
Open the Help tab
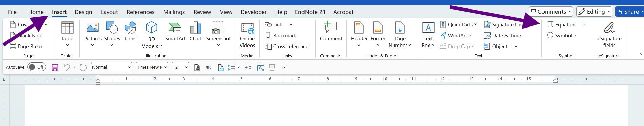tap(281, 12)
